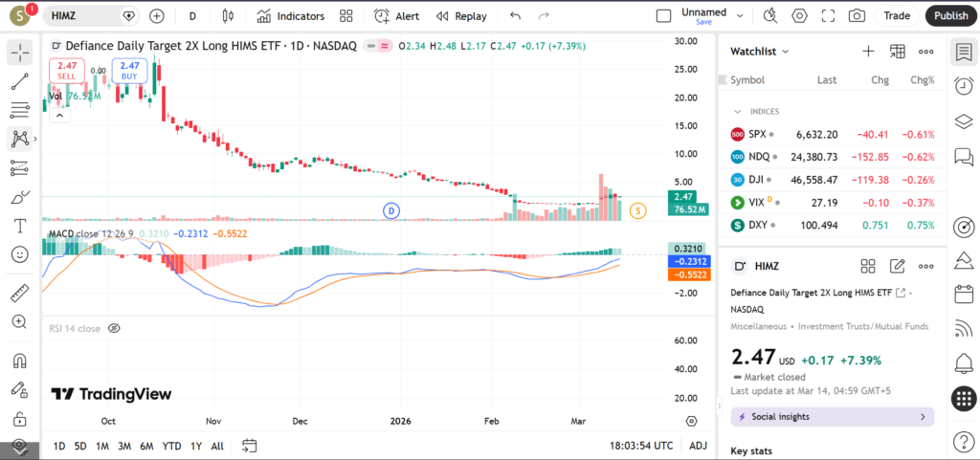Viewport: 980px width, 460px height.
Task: Select the trend line drawing tool
Action: (19, 82)
